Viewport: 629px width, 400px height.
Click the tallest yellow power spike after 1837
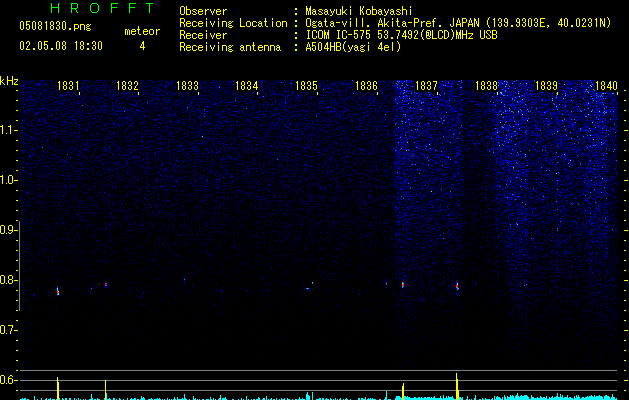click(x=457, y=386)
